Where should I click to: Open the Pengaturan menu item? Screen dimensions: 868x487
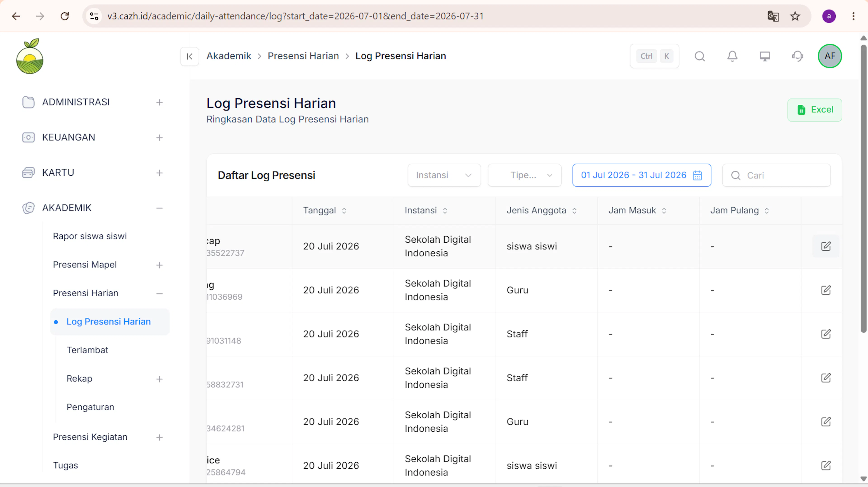click(x=90, y=407)
